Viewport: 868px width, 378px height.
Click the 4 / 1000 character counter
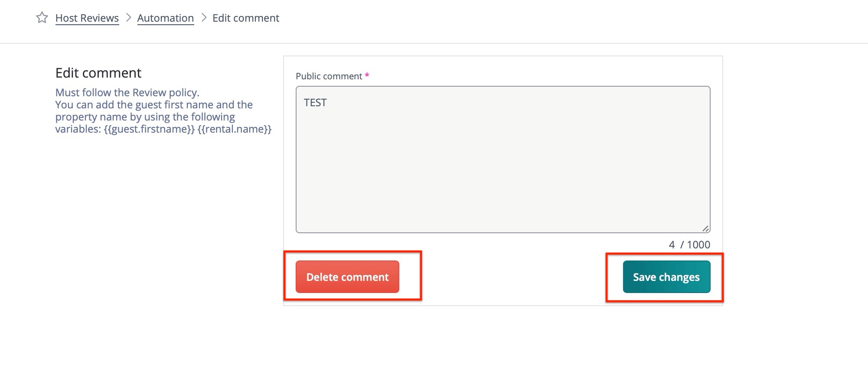[x=689, y=244]
